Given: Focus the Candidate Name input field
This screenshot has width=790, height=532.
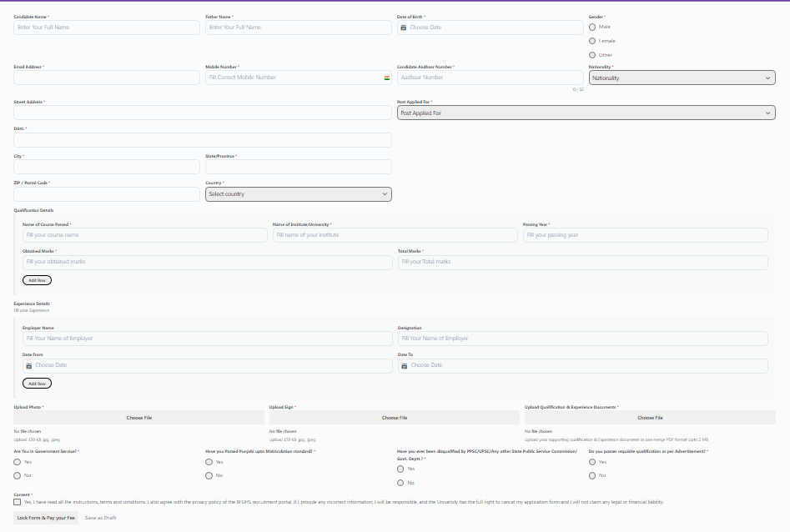Looking at the screenshot, I should tap(107, 28).
